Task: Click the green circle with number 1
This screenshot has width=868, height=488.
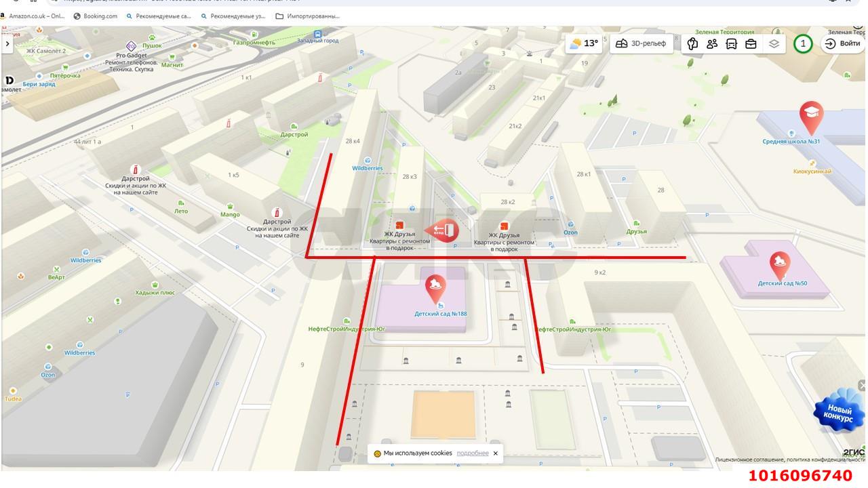Action: (803, 44)
